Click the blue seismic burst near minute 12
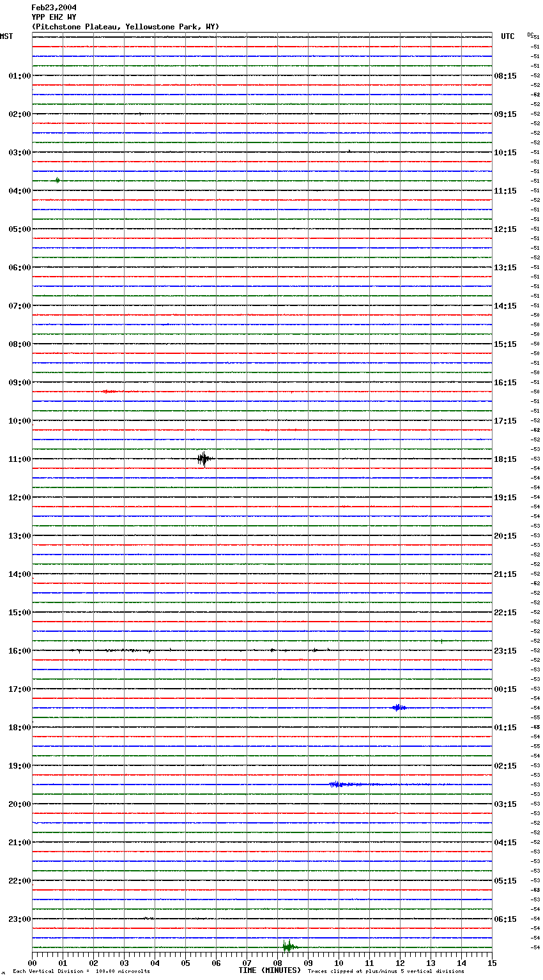The image size is (543, 980). coord(399,707)
